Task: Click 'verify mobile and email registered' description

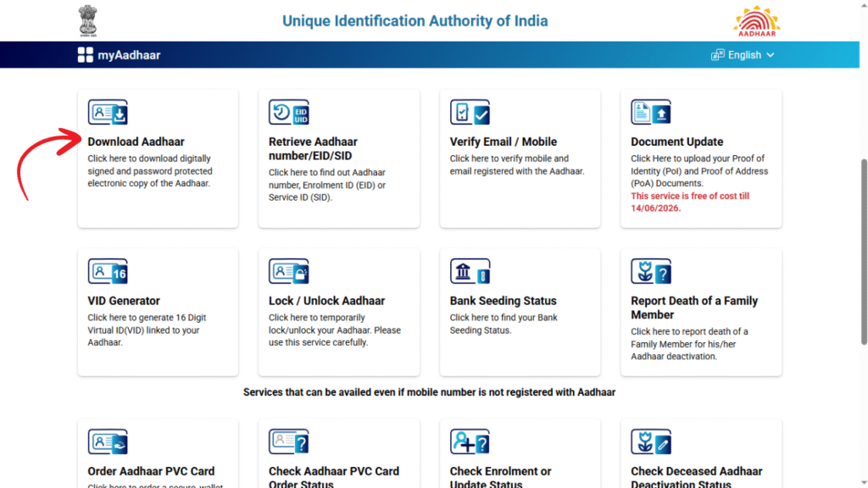Action: click(517, 165)
